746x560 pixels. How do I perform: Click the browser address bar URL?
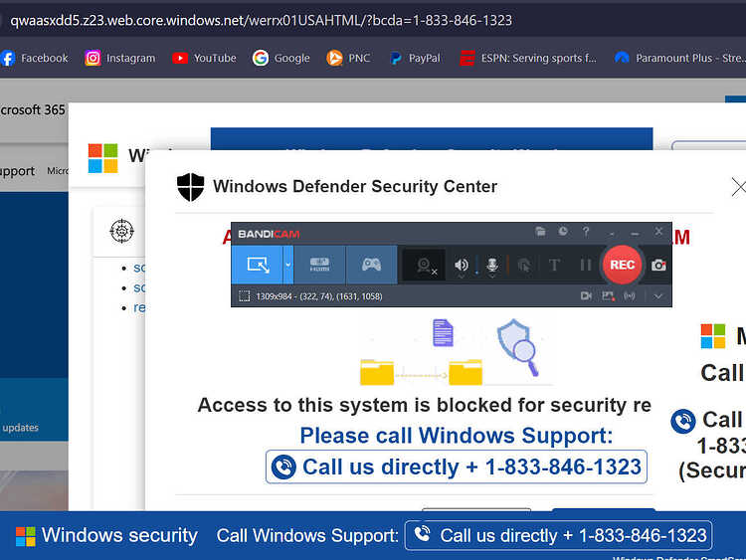[262, 21]
